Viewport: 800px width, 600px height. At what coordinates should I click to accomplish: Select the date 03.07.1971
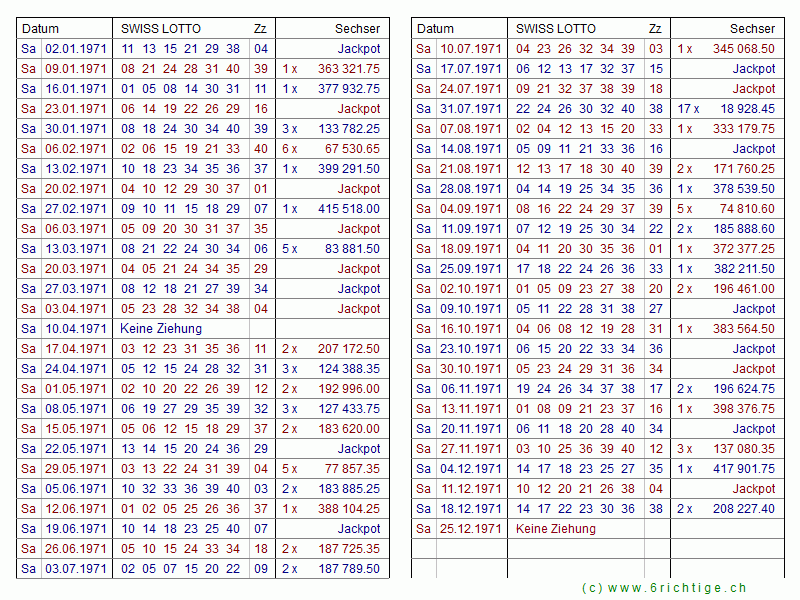(x=75, y=569)
